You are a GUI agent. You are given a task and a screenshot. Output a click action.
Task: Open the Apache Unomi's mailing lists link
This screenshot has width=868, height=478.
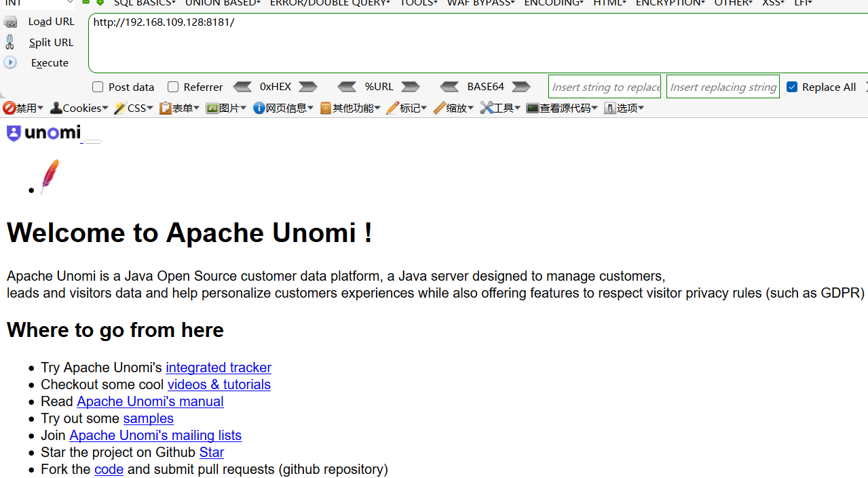click(x=155, y=435)
